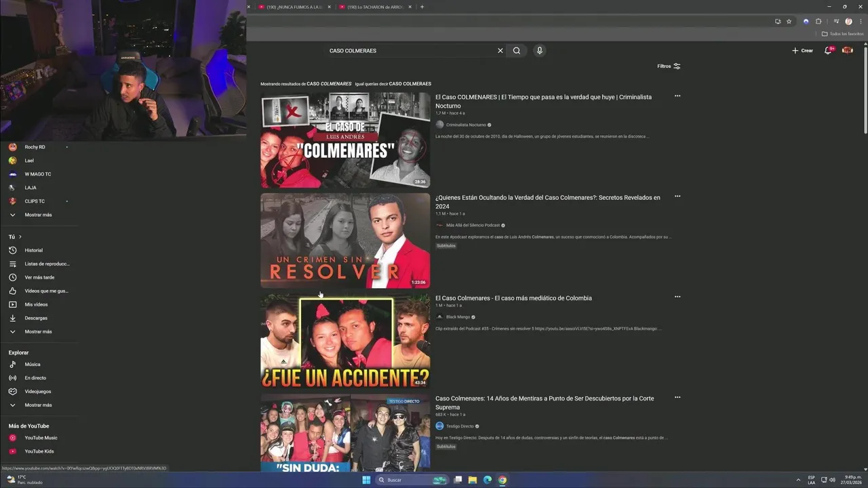The height and width of the screenshot is (488, 868).
Task: Open the Filtros search filters
Action: click(x=669, y=66)
